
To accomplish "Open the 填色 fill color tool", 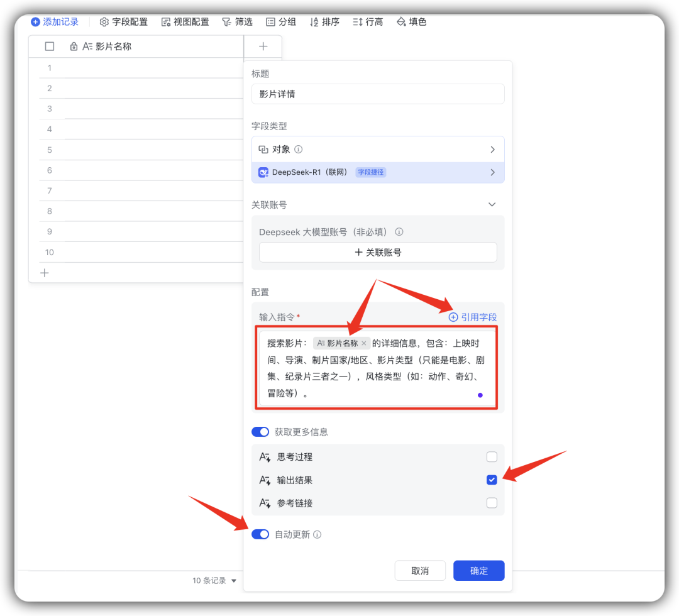I will (412, 21).
